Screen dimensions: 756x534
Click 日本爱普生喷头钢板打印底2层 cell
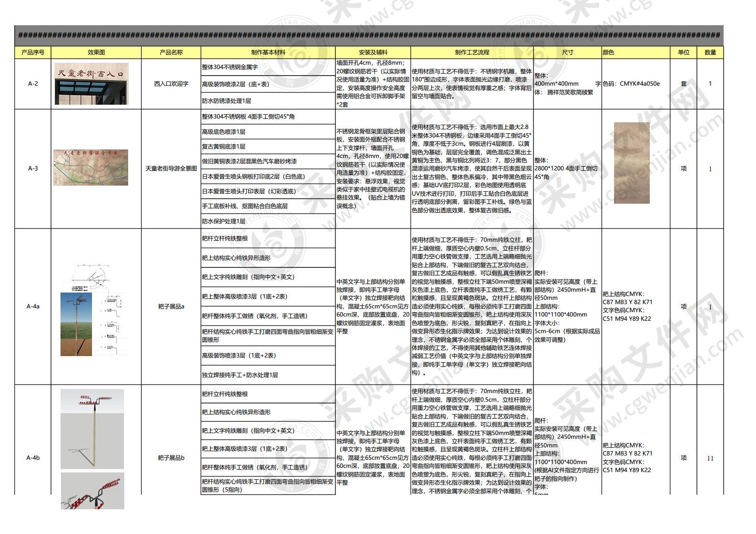coord(268,177)
